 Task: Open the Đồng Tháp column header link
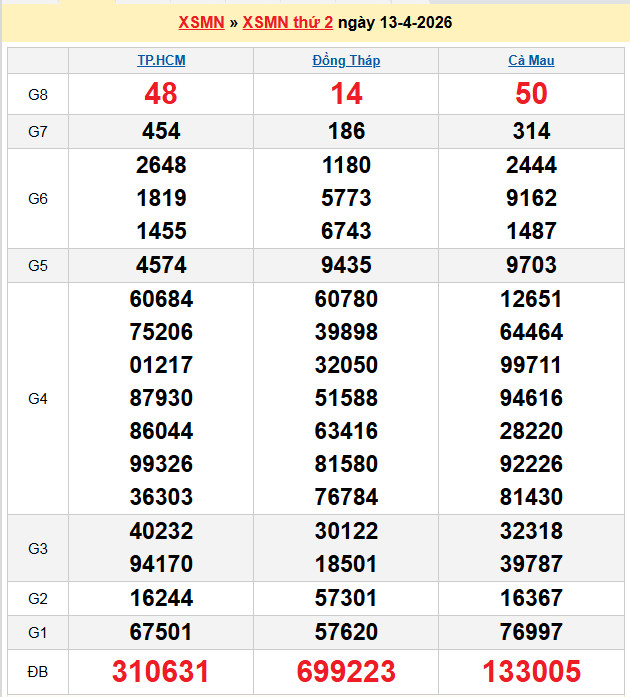click(346, 61)
